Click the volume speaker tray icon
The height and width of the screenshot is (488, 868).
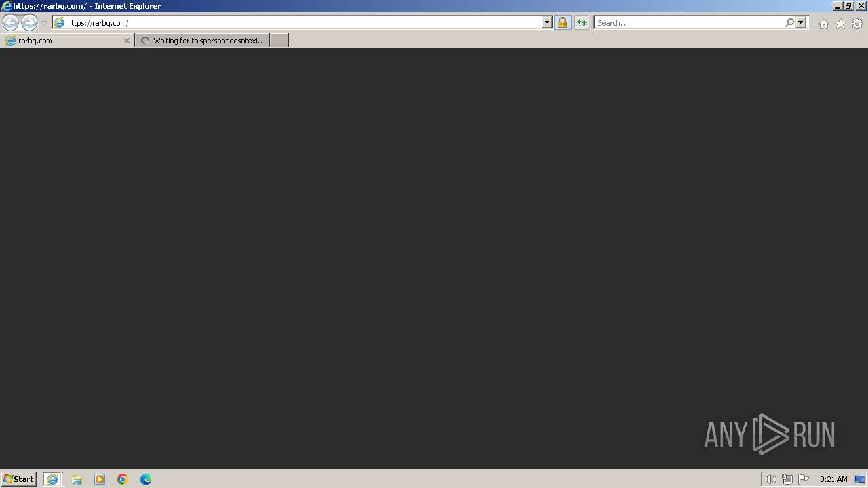point(770,479)
